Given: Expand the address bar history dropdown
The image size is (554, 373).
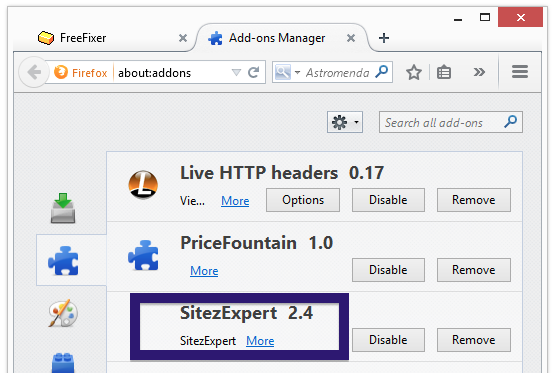Looking at the screenshot, I should click(x=236, y=72).
